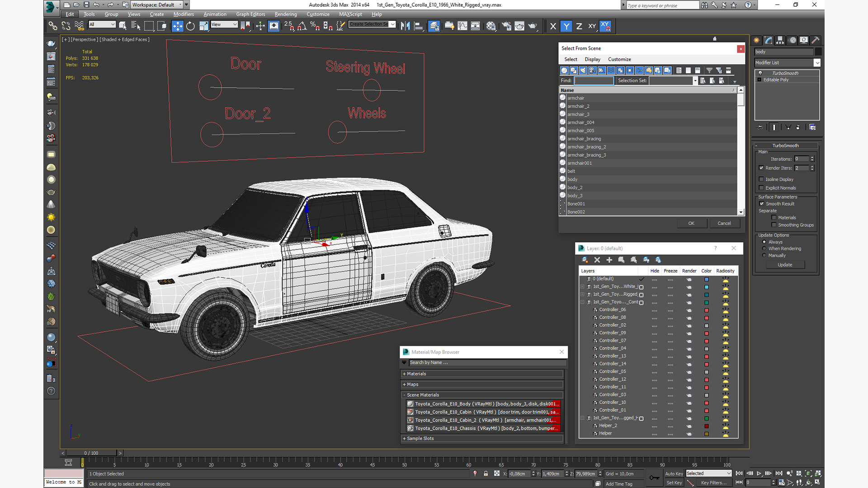This screenshot has height=488, width=868.
Task: Open the Modifiers menu
Action: coord(184,14)
